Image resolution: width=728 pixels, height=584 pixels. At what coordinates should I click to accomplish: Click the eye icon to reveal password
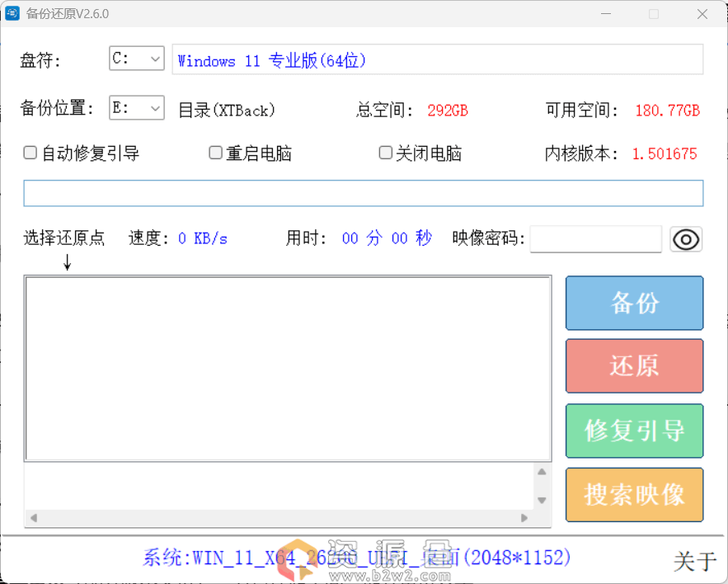tap(686, 239)
